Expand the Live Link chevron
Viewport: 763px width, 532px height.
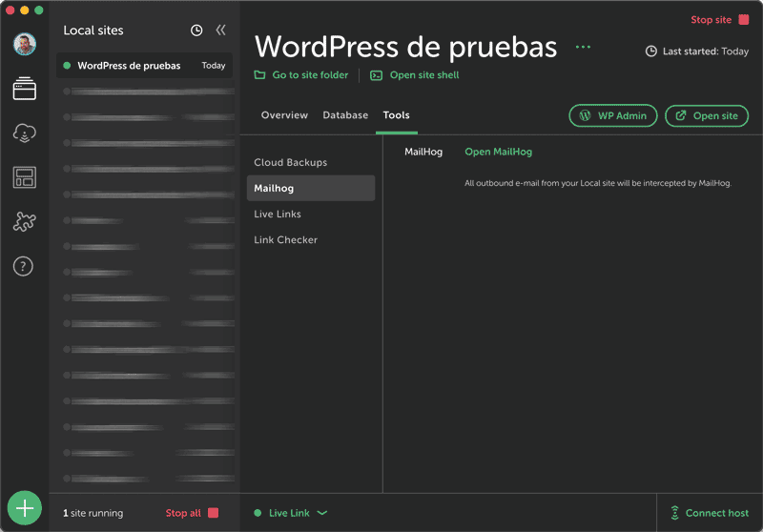pyautogui.click(x=322, y=513)
